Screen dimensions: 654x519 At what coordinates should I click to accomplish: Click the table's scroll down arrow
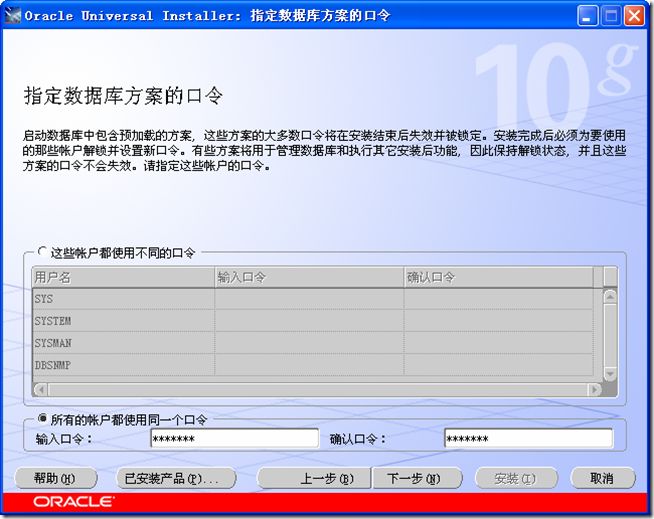click(x=610, y=374)
